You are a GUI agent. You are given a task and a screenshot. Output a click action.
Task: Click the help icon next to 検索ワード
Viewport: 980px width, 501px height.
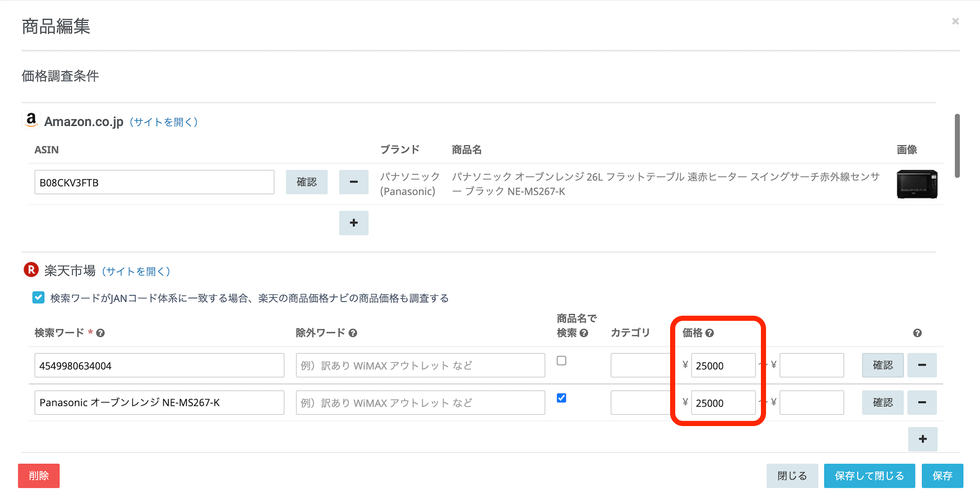point(101,333)
